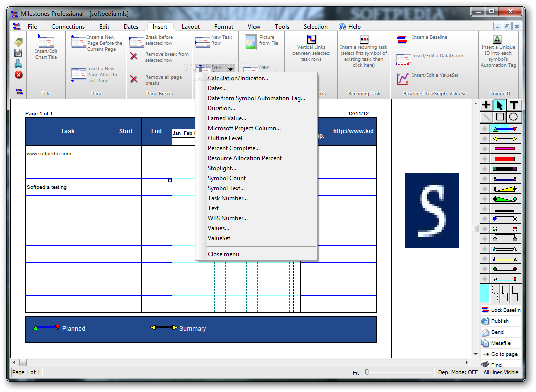Click the red X icon in left toolbar

point(18,75)
